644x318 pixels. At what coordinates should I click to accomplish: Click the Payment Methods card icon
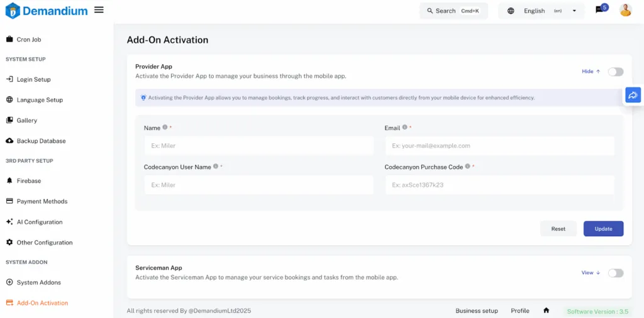pos(9,201)
